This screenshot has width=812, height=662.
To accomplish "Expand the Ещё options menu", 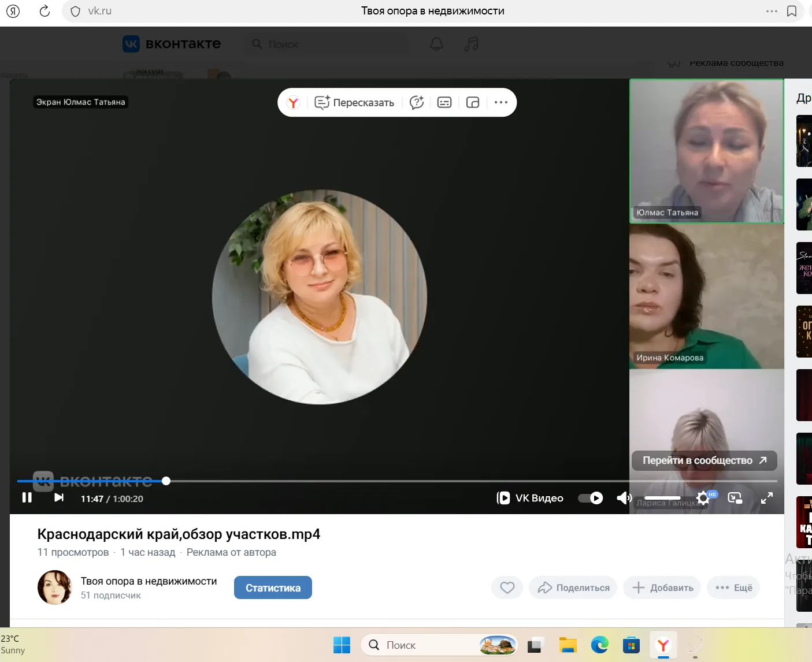I will click(x=733, y=587).
